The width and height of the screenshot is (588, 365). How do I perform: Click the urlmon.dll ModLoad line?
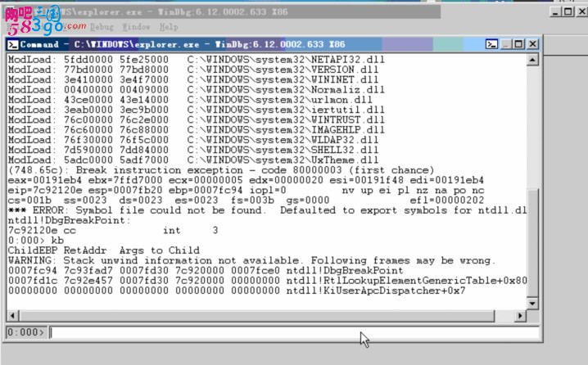click(x=190, y=100)
